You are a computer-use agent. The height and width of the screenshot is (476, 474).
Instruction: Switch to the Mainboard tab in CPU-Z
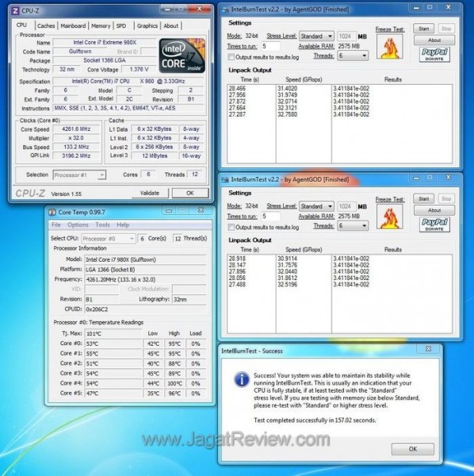tap(73, 26)
